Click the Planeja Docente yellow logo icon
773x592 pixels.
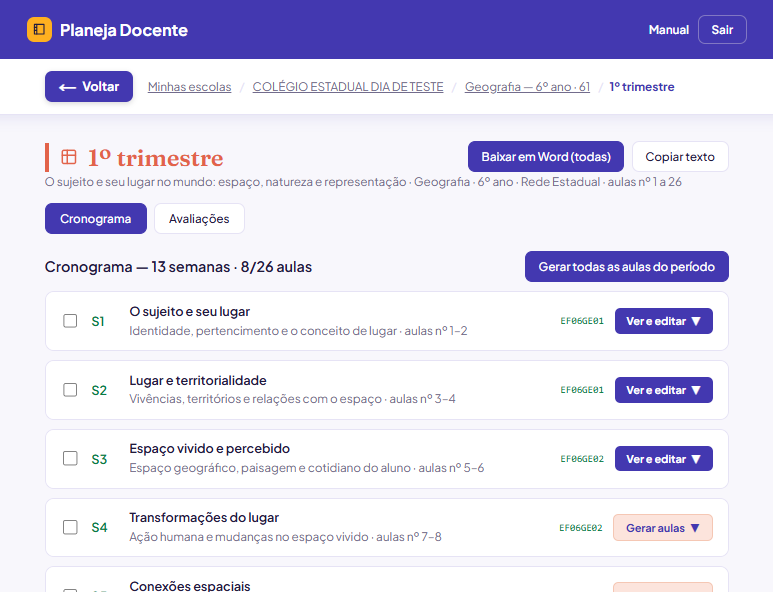(x=39, y=30)
